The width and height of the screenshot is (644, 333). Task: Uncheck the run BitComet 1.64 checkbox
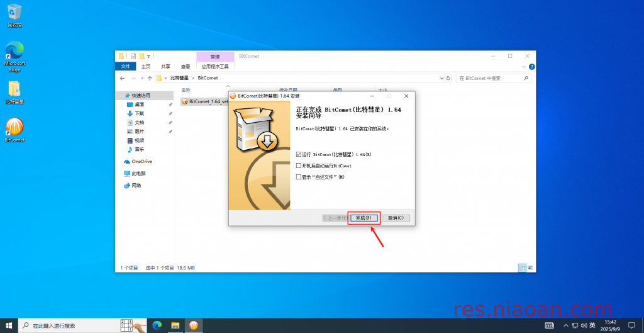pos(299,155)
